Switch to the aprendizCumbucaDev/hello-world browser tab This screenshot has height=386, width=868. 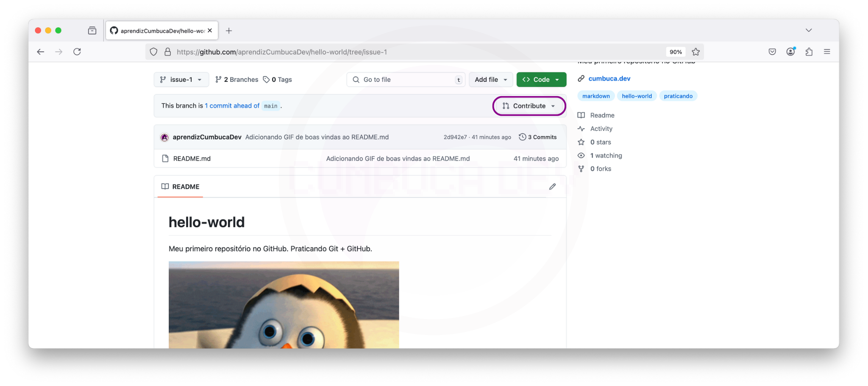pos(162,31)
